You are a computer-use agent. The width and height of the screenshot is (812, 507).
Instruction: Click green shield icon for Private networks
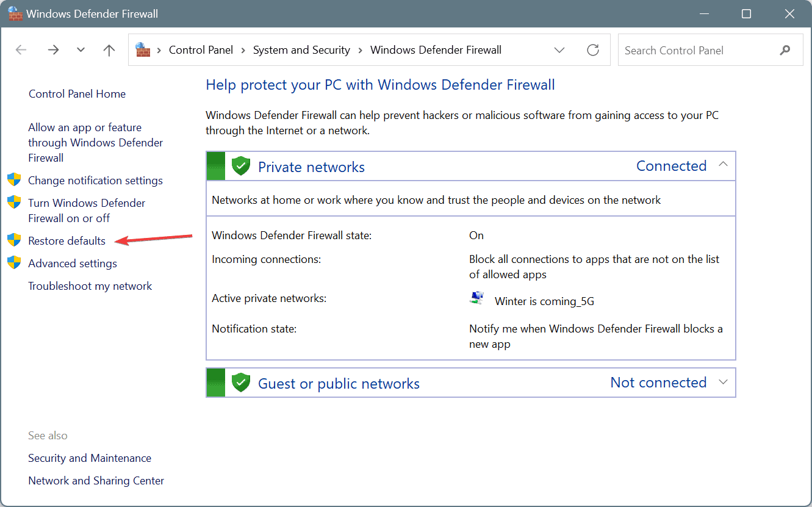242,165
